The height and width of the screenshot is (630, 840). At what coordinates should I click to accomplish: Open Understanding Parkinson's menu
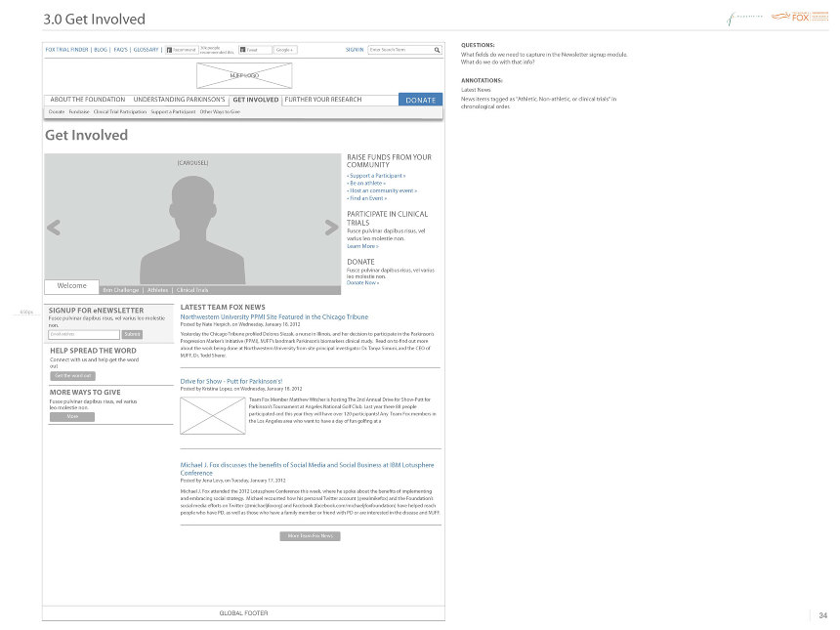point(179,100)
